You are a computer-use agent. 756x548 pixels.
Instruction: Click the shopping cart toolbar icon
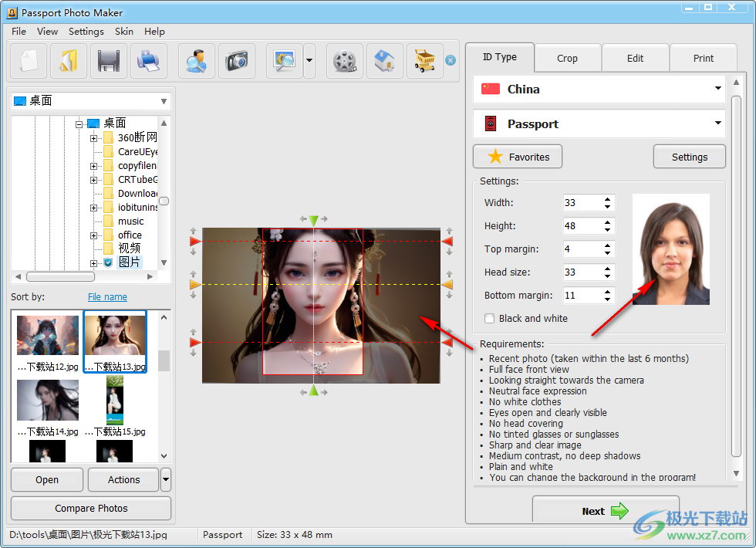(425, 61)
